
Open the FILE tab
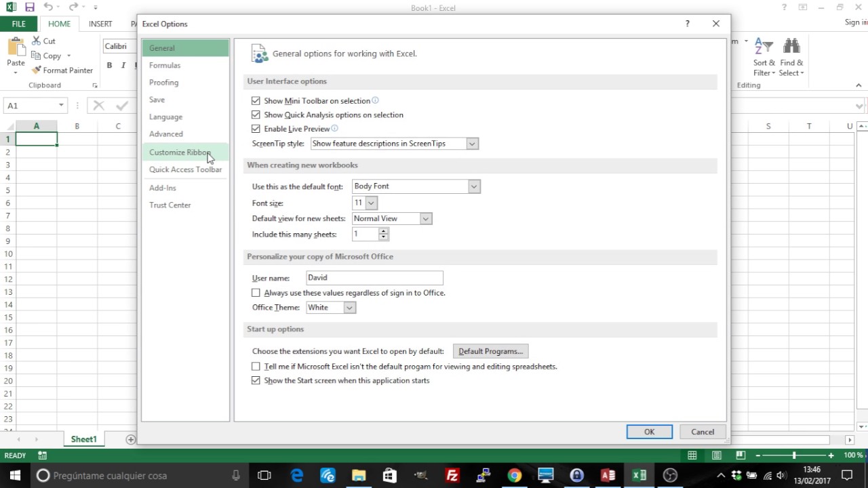click(19, 24)
